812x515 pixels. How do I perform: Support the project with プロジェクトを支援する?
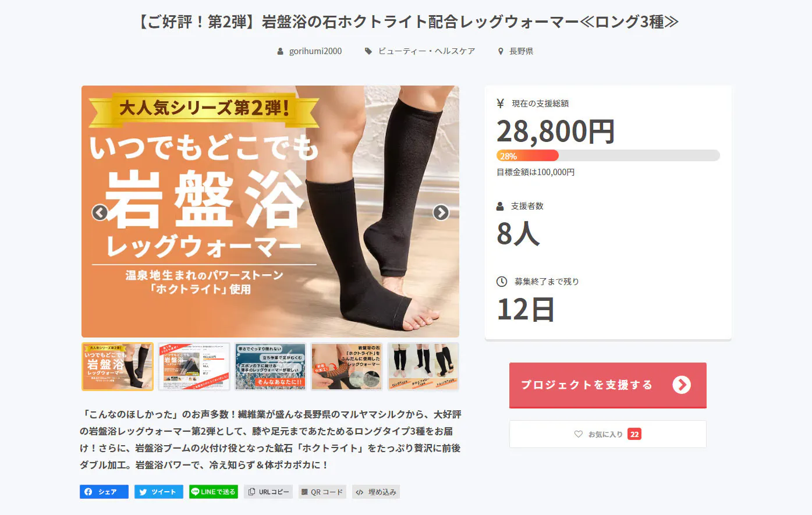pos(608,385)
